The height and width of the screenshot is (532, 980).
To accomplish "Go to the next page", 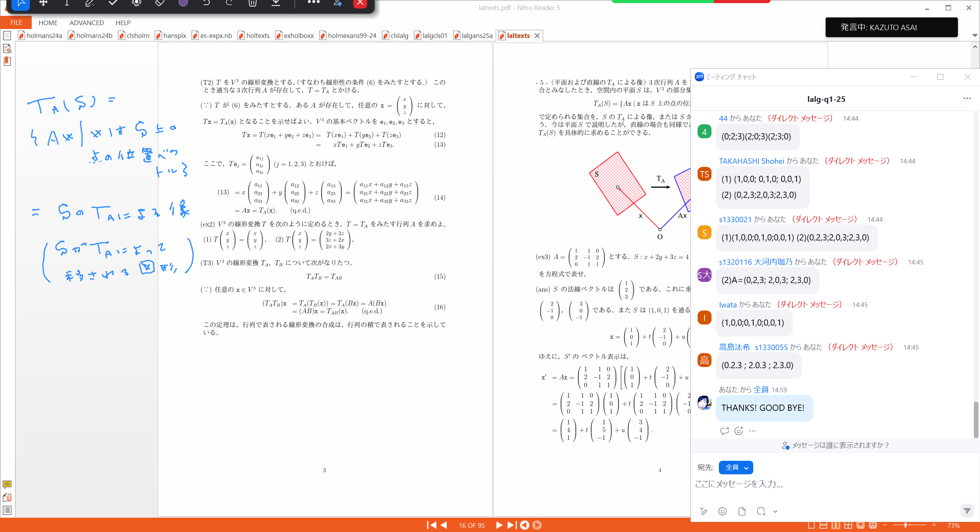I will click(499, 525).
